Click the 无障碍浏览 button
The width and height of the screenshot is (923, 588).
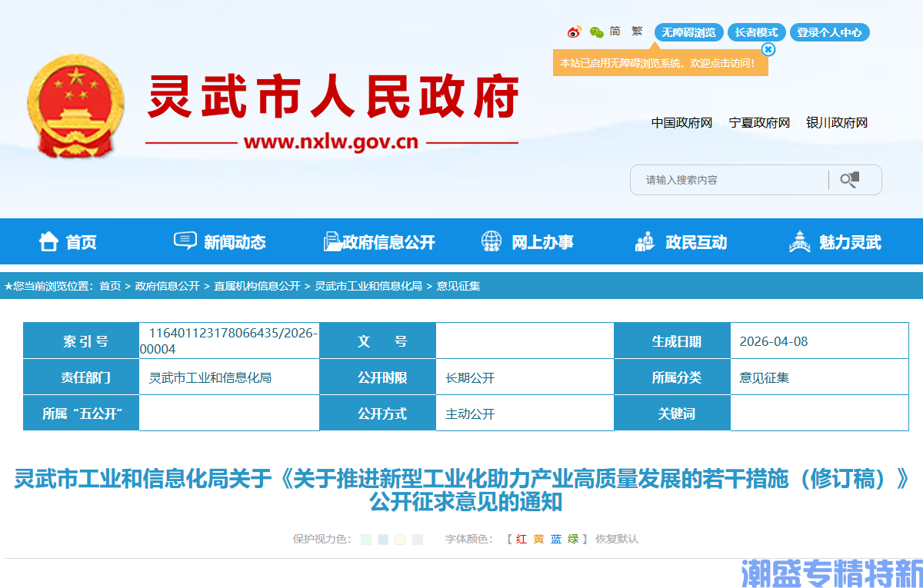pyautogui.click(x=688, y=32)
